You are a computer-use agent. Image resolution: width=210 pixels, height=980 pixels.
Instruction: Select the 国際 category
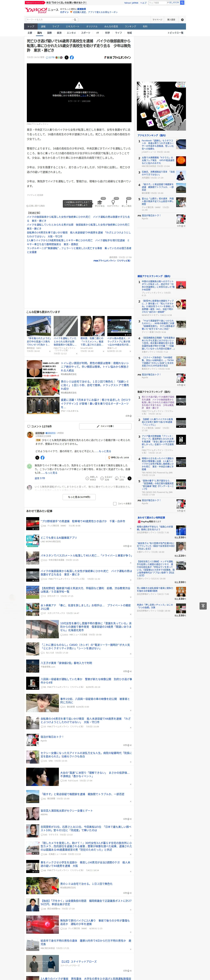click(49, 33)
